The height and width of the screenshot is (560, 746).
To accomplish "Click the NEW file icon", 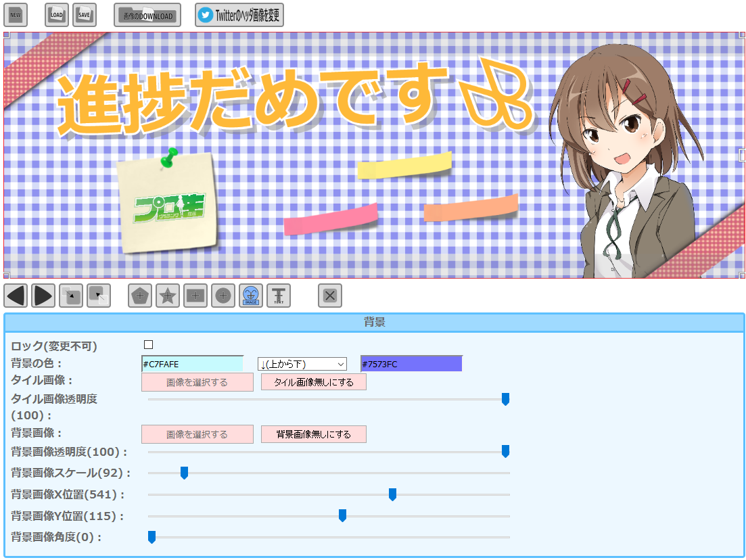I will (16, 15).
